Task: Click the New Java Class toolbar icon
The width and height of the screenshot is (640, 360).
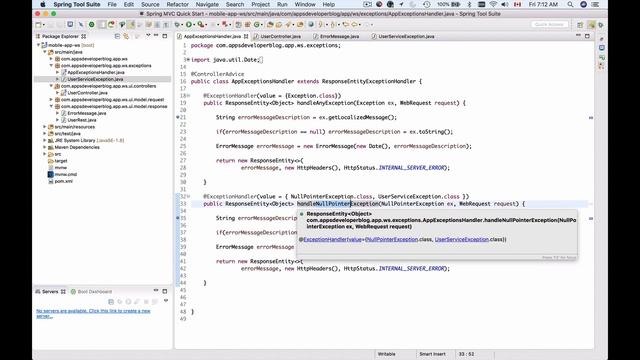Action: pos(257,25)
